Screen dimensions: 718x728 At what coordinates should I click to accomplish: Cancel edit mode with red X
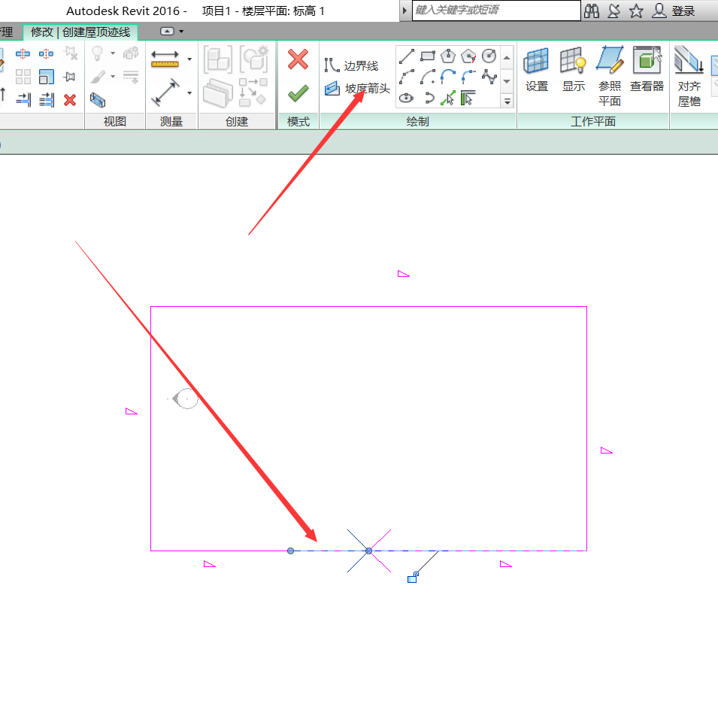(x=298, y=59)
